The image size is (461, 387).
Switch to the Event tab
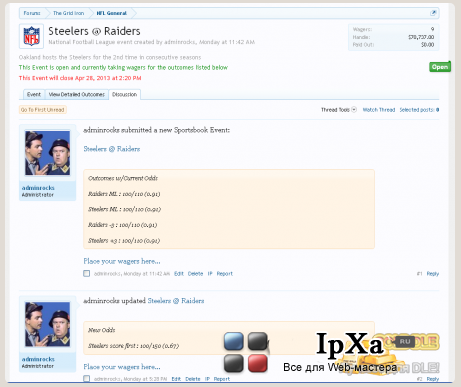[x=34, y=95]
